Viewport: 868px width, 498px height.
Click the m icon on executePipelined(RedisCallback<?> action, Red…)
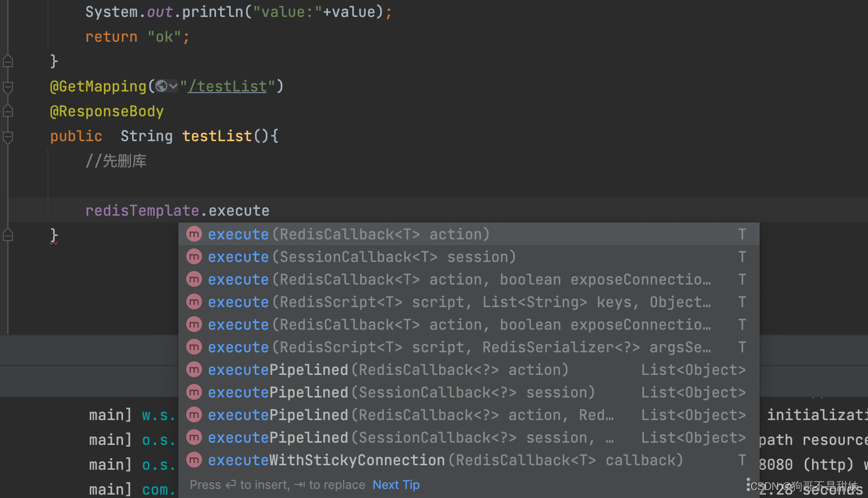click(x=194, y=414)
